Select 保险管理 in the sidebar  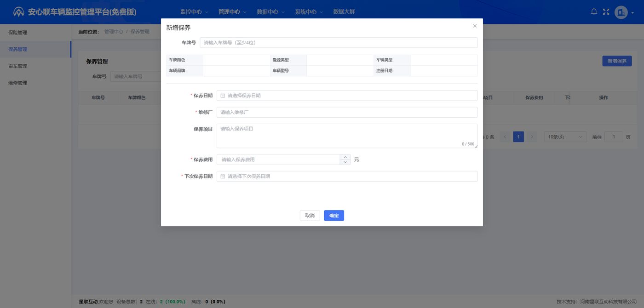click(x=35, y=33)
